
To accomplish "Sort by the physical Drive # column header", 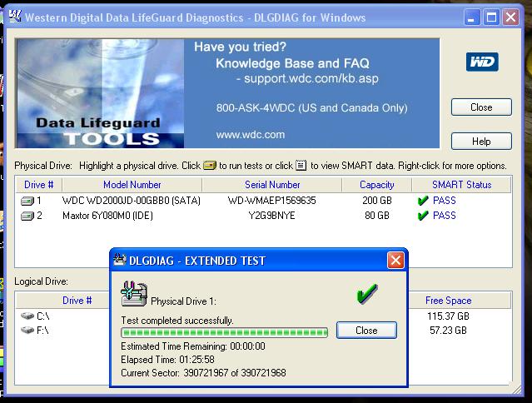I will pyautogui.click(x=38, y=185).
